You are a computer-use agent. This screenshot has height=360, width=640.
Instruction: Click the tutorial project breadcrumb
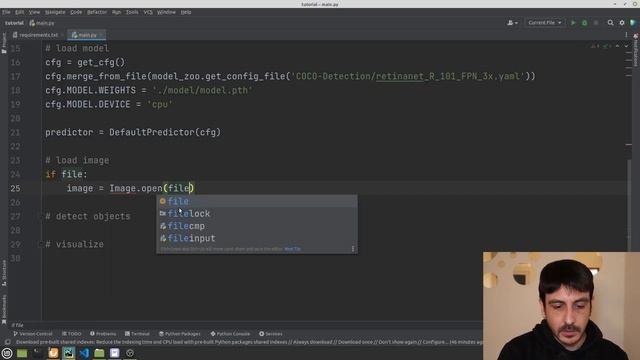[x=14, y=23]
